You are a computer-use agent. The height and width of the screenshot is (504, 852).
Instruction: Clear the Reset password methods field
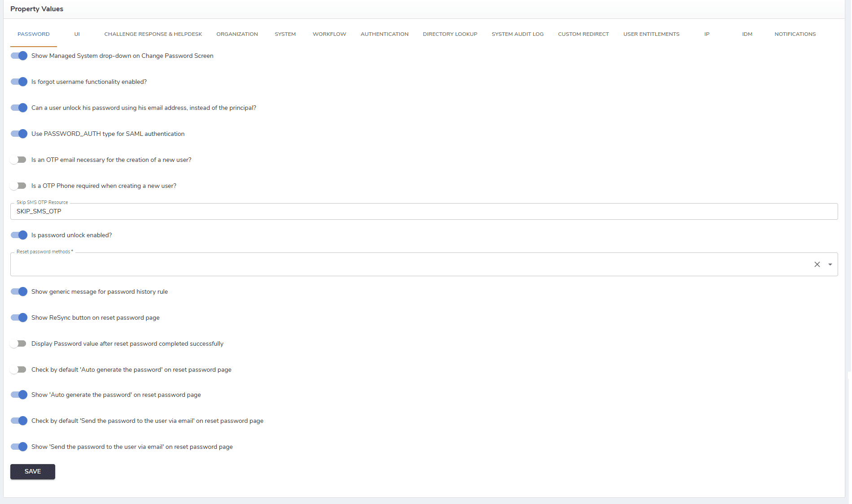pos(817,265)
